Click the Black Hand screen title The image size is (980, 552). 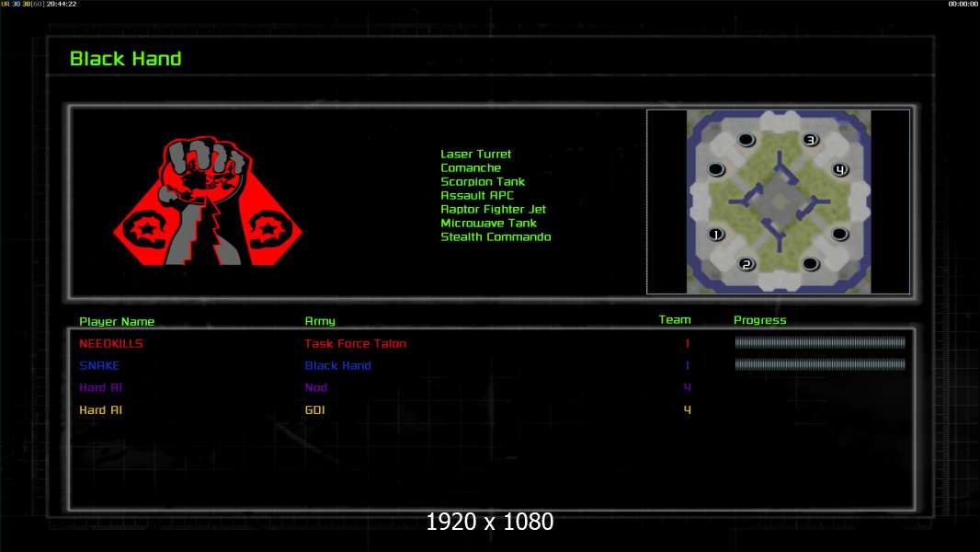click(126, 59)
